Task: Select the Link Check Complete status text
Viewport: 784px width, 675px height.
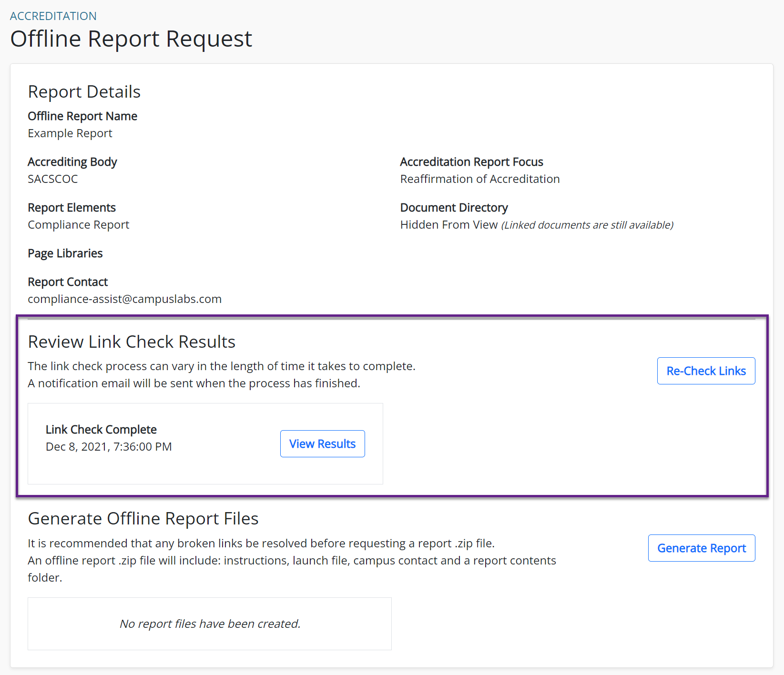Action: pos(101,430)
